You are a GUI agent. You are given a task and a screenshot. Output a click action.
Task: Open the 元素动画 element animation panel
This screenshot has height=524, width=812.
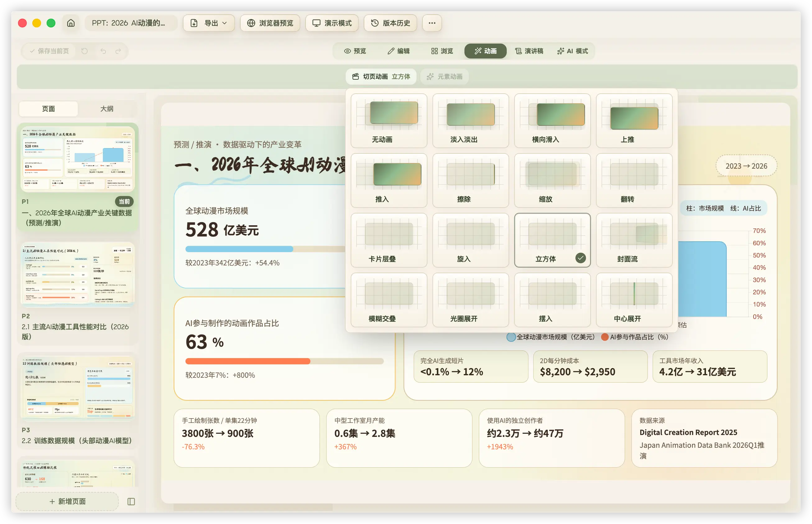(x=444, y=77)
